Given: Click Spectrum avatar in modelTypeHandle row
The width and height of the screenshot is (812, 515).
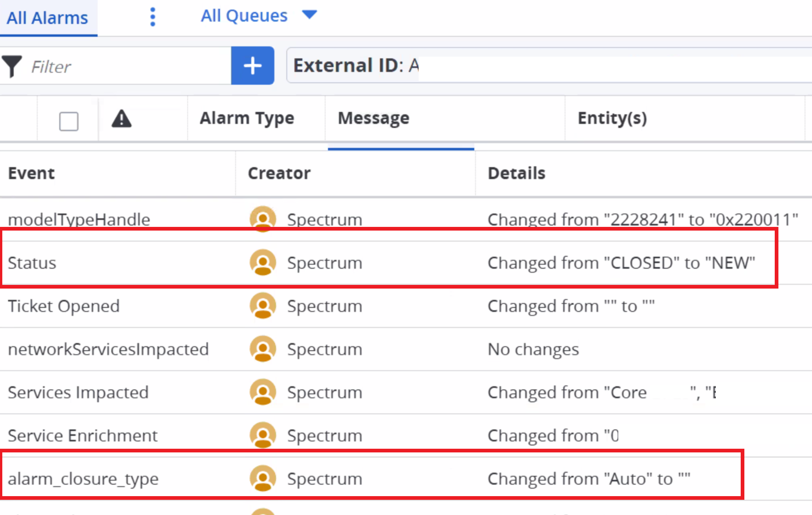Looking at the screenshot, I should pyautogui.click(x=263, y=219).
